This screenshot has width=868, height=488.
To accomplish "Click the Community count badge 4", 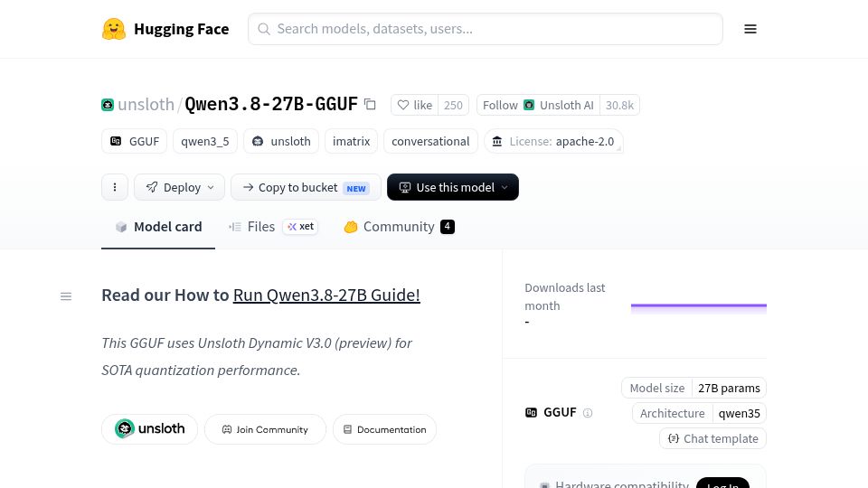I will point(448,226).
